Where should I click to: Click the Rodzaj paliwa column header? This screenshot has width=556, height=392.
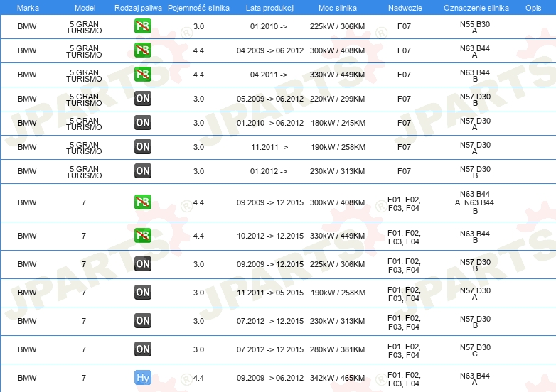138,8
